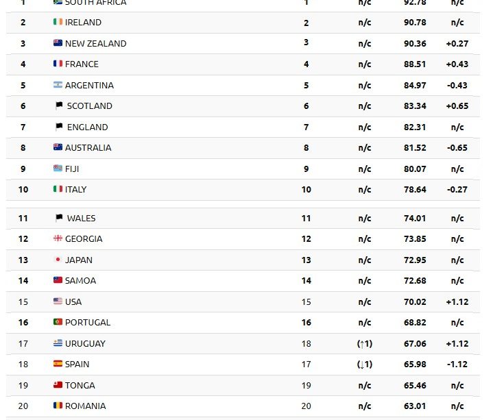Image resolution: width=504 pixels, height=420 pixels.
Task: Open the AUSTRALIA team link
Action: pyautogui.click(x=88, y=148)
